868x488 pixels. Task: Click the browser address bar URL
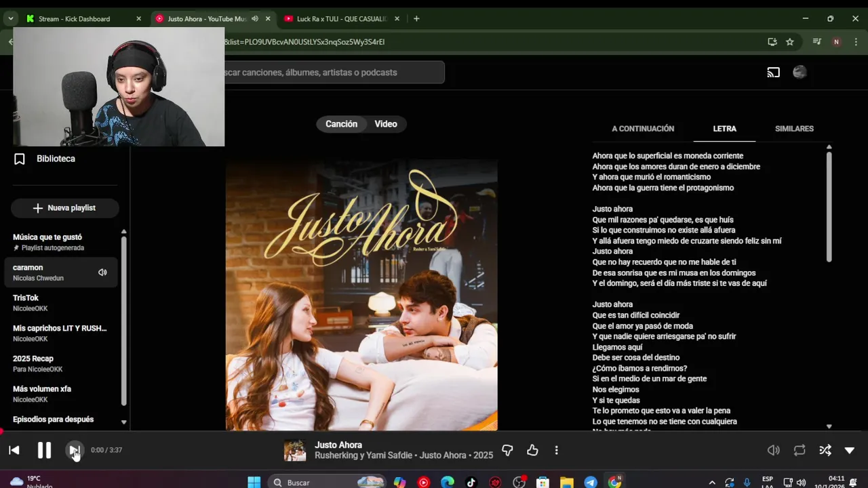305,42
